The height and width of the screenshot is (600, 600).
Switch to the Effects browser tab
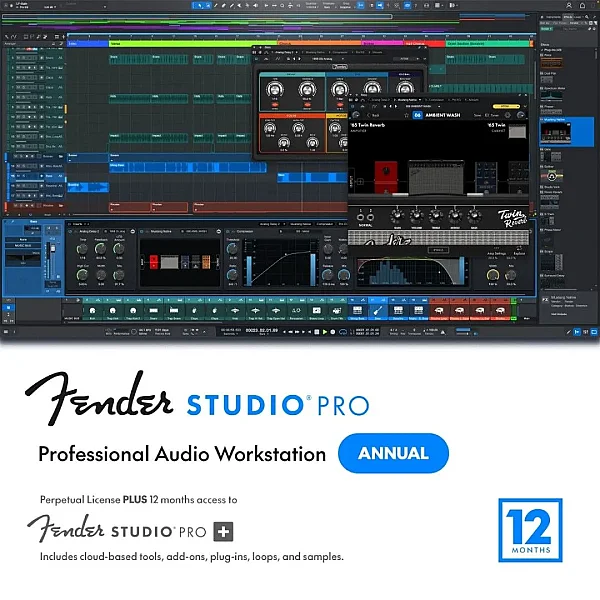[x=567, y=17]
